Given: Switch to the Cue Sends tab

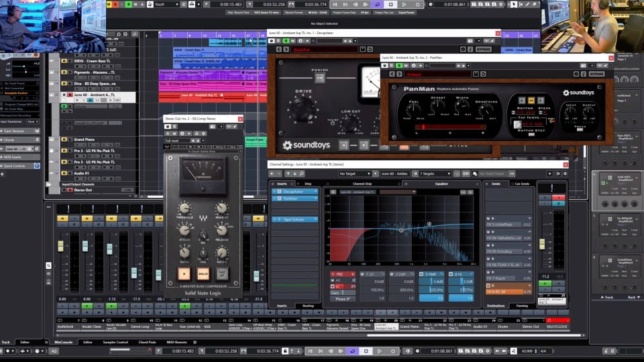Looking at the screenshot, I should 522,184.
